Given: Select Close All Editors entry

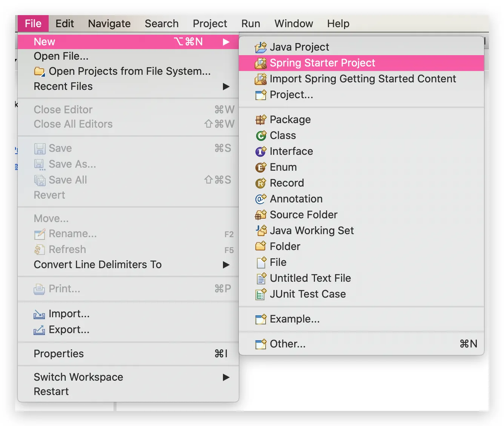Looking at the screenshot, I should pos(128,124).
